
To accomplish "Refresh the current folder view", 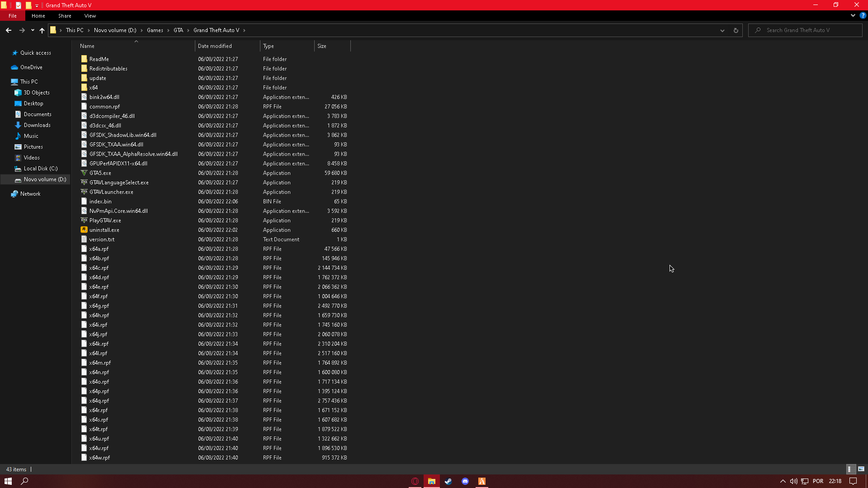I will [736, 30].
